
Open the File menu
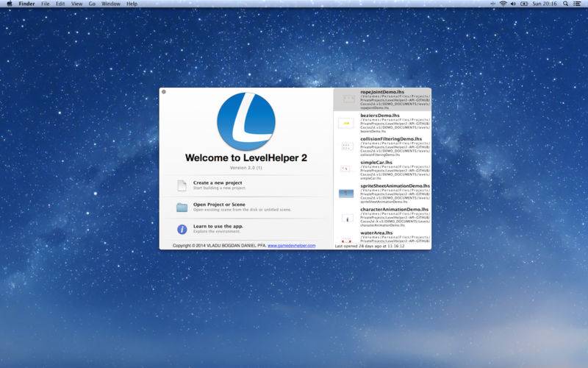[x=46, y=4]
